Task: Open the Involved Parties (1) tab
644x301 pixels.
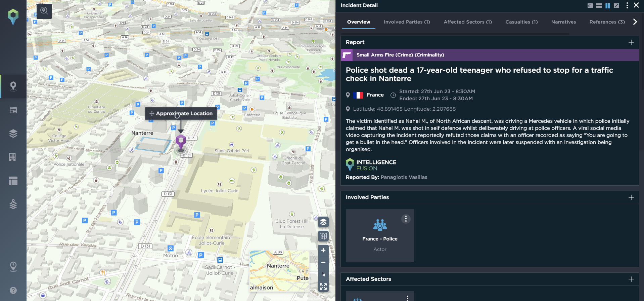Action: tap(407, 22)
